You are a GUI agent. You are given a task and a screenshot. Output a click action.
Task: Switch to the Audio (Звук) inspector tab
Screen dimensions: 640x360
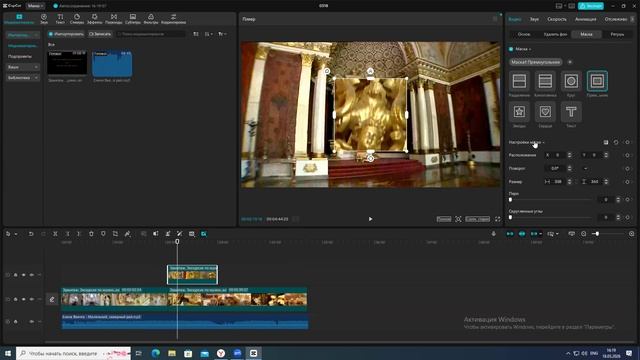pos(534,19)
